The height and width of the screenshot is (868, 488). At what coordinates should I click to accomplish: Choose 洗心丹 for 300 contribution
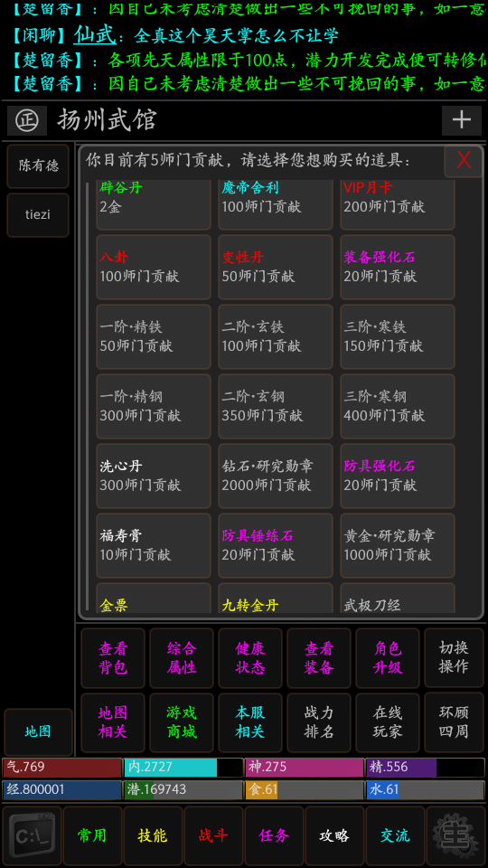click(x=154, y=476)
